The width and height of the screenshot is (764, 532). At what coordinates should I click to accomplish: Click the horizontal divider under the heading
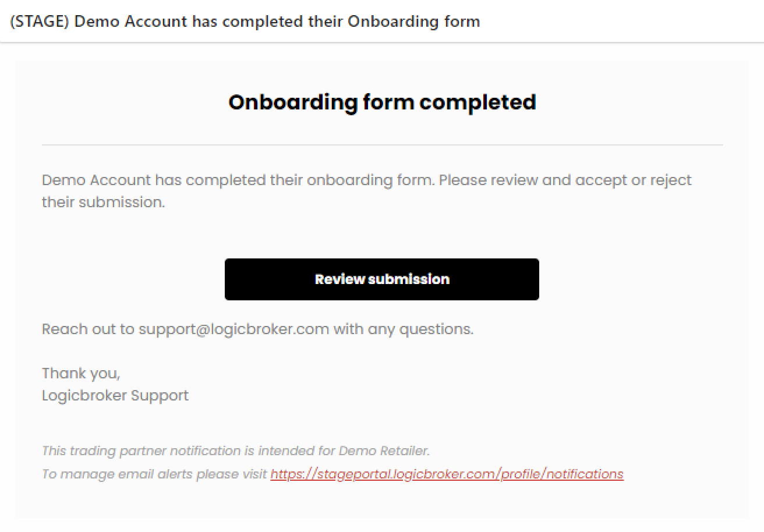[x=382, y=144]
